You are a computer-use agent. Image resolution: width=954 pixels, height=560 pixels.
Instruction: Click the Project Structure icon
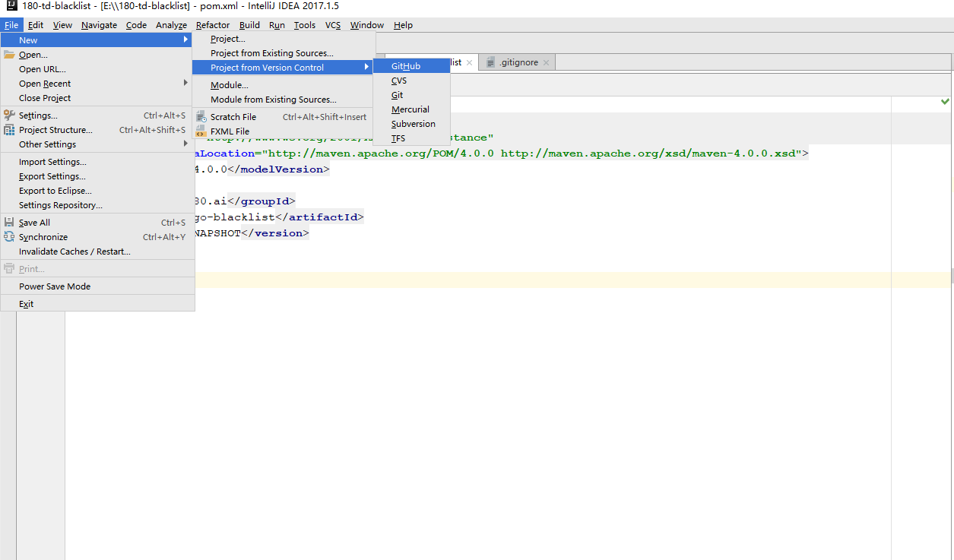(8, 130)
